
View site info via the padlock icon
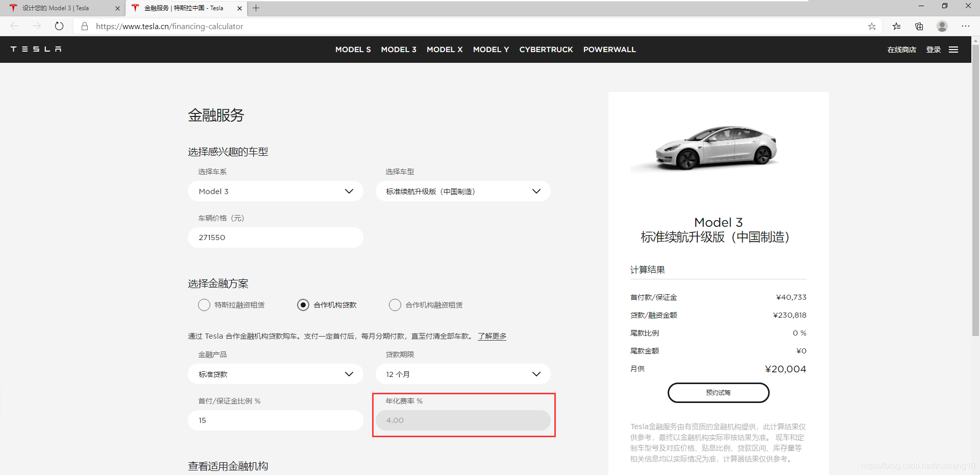85,26
